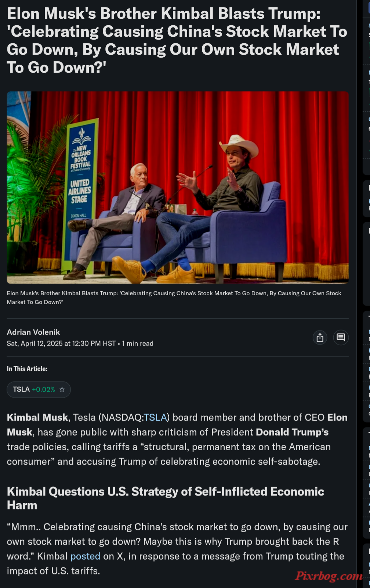Click bold name 'Donald Trump's' in the article
The height and width of the screenshot is (588, 370).
click(292, 432)
